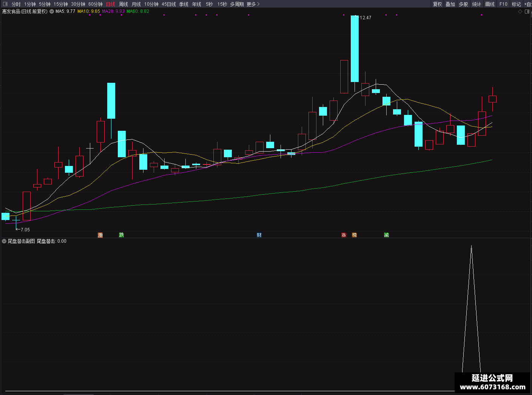Click the orange 激 event marker

pos(100,235)
